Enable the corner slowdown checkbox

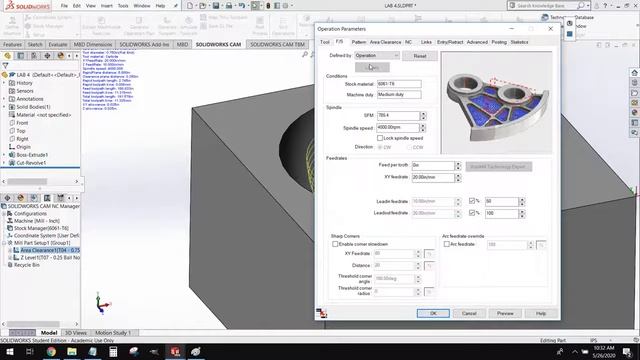(335, 244)
